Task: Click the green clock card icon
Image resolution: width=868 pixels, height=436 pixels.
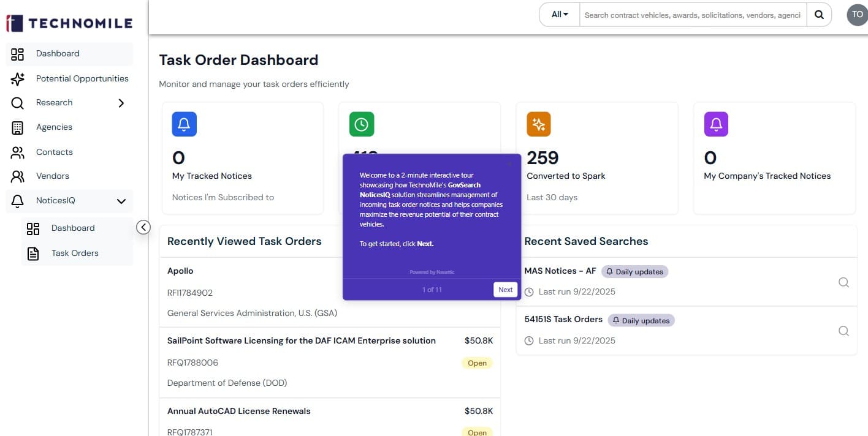Action: click(x=362, y=124)
